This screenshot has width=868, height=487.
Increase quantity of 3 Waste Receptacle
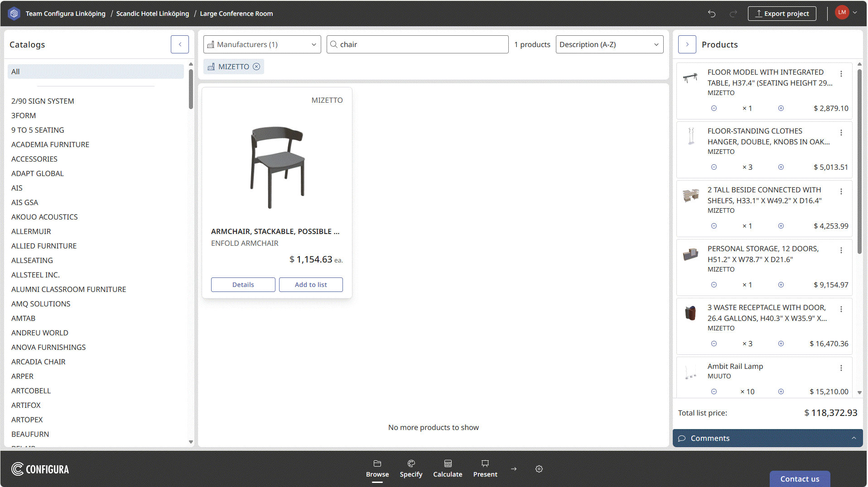(781, 344)
